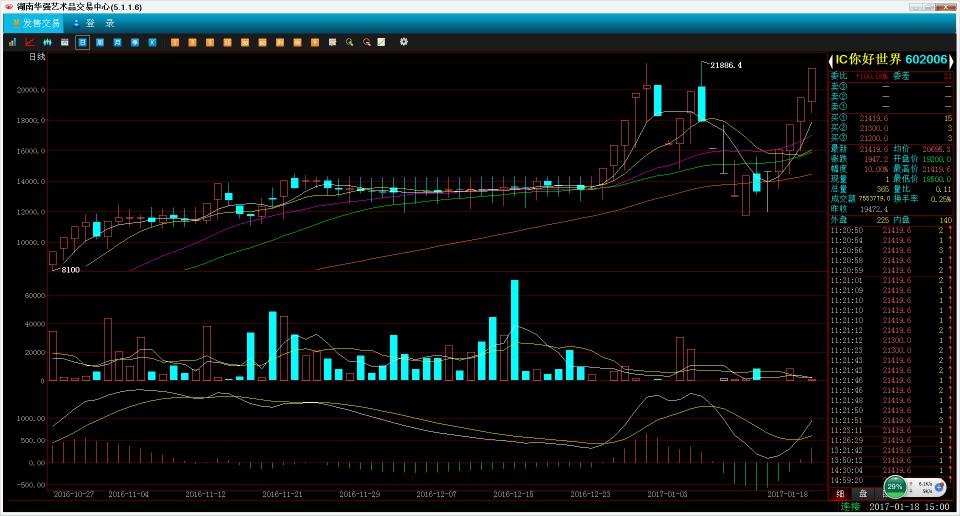Select the blue X period icon
This screenshot has width=960, height=516.
pyautogui.click(x=152, y=42)
